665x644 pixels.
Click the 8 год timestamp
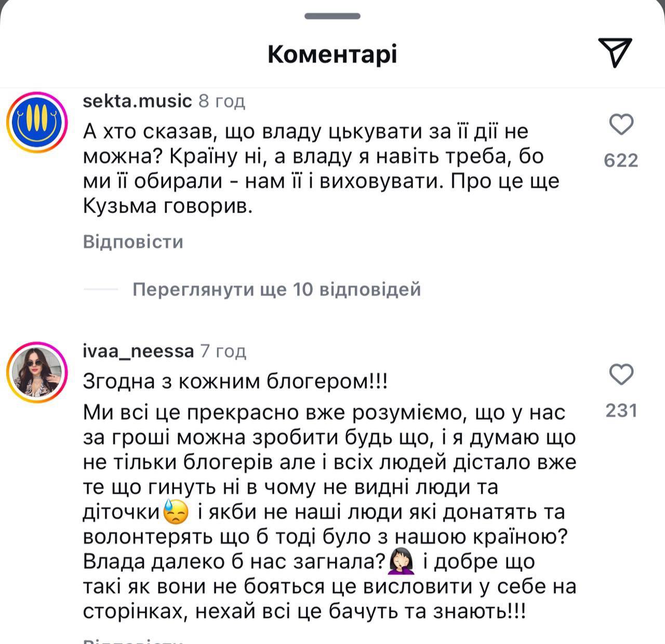click(222, 100)
